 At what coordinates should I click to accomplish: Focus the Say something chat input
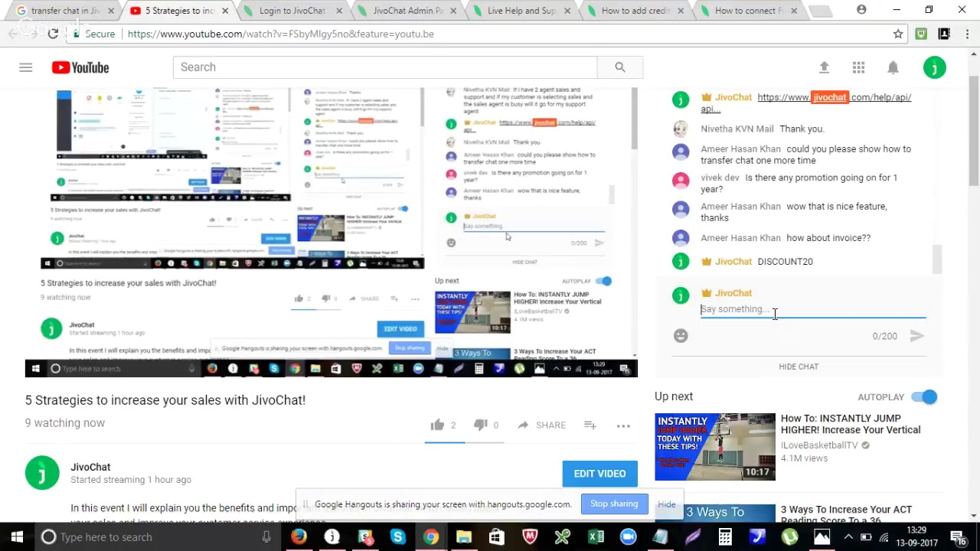coord(813,309)
